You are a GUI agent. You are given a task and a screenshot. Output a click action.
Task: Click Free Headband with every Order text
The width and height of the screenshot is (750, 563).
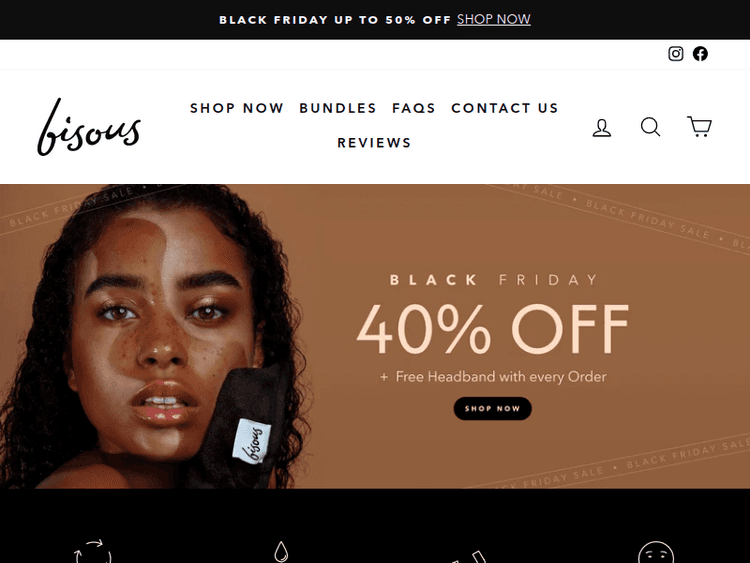[501, 377]
